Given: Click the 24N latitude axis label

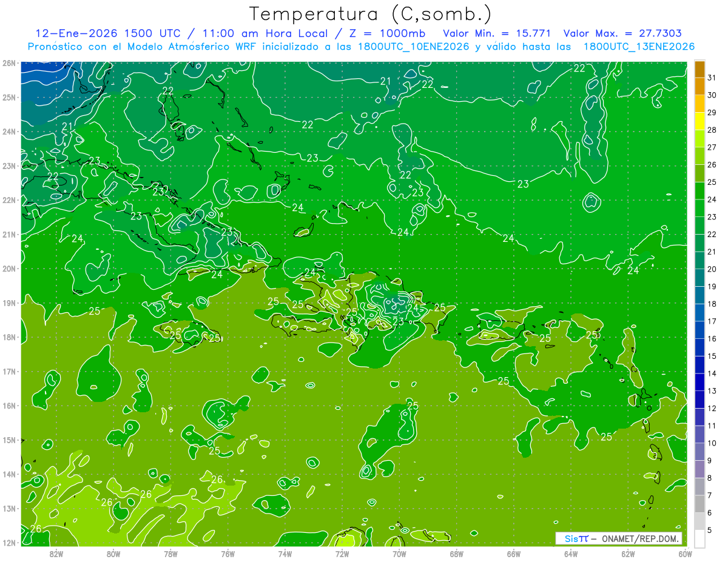Looking at the screenshot, I should [x=9, y=132].
